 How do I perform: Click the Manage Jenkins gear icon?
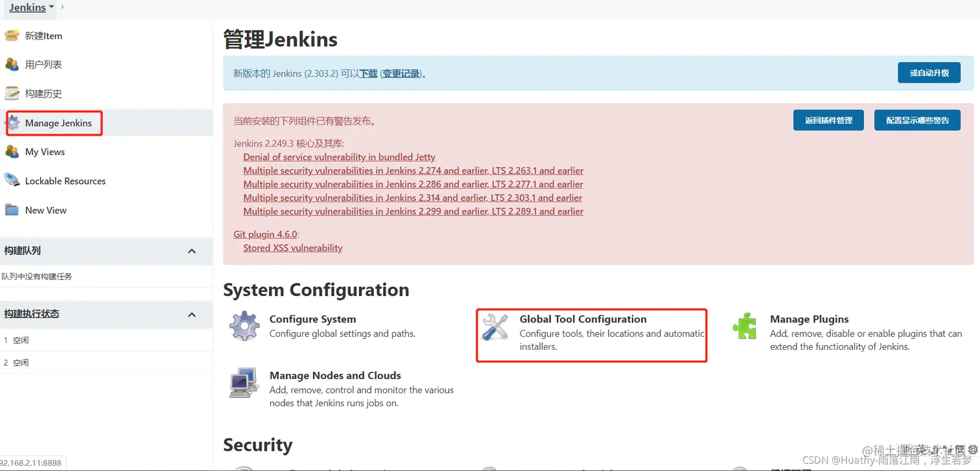pyautogui.click(x=13, y=122)
